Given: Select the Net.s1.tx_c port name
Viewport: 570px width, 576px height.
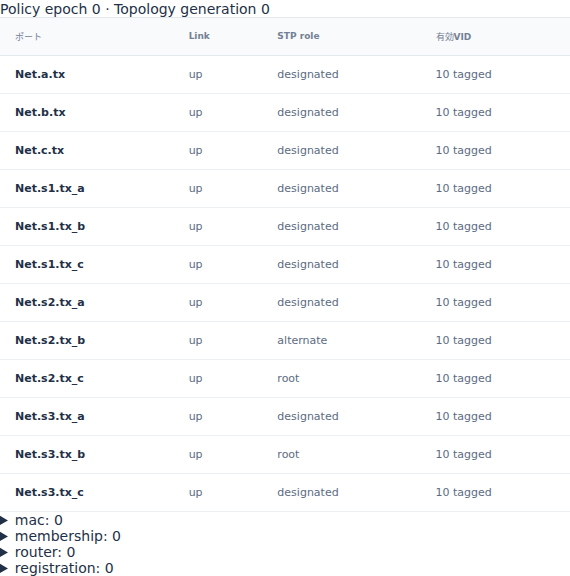Looking at the screenshot, I should 49,264.
